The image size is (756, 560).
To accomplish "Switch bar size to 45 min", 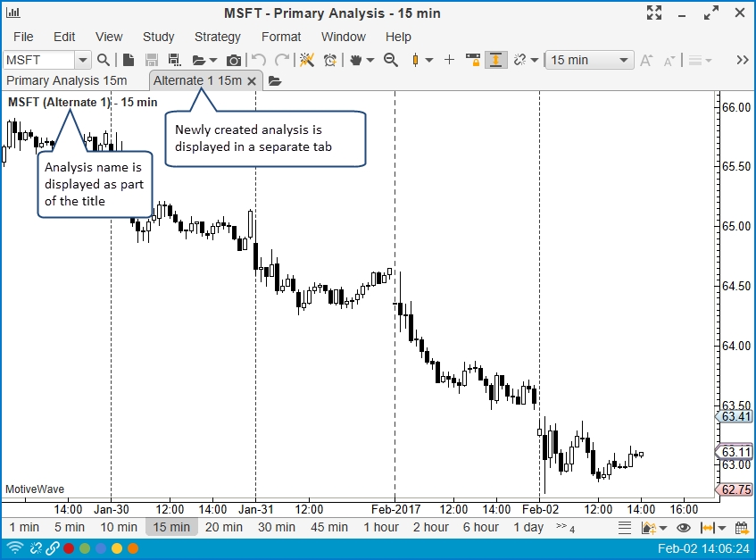I will [x=329, y=527].
